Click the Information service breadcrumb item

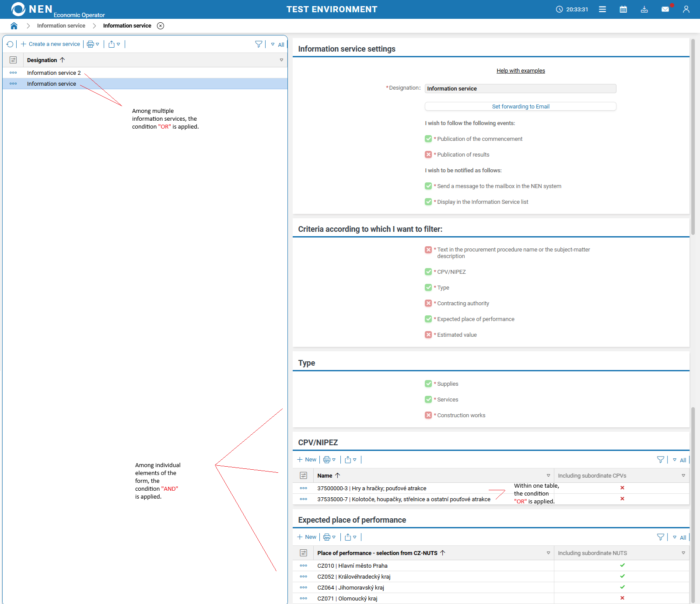(61, 26)
